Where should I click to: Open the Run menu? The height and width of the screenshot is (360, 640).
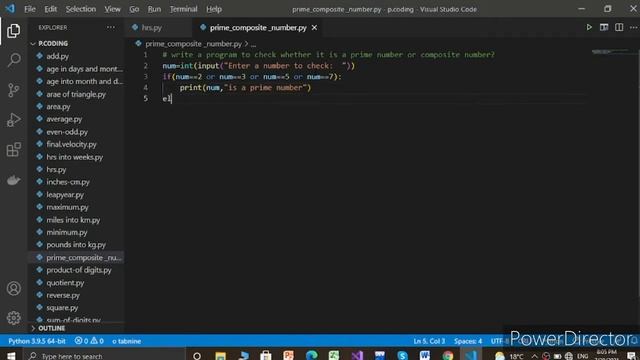(x=154, y=9)
